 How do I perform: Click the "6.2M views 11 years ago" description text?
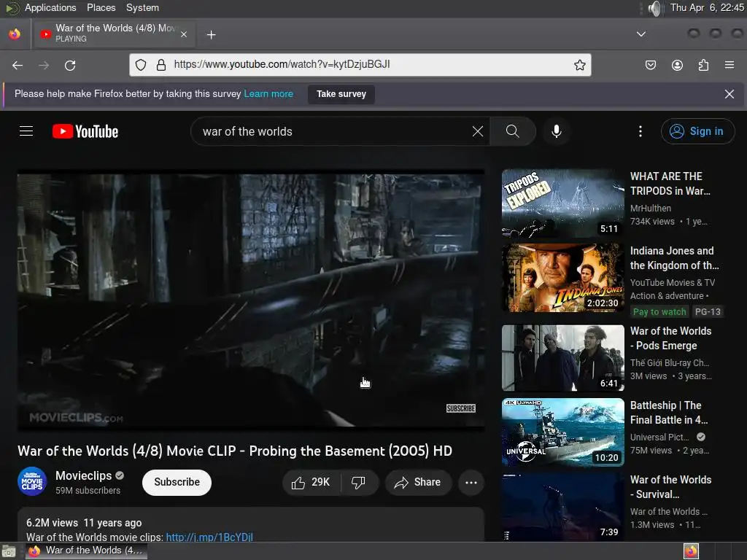click(x=84, y=522)
